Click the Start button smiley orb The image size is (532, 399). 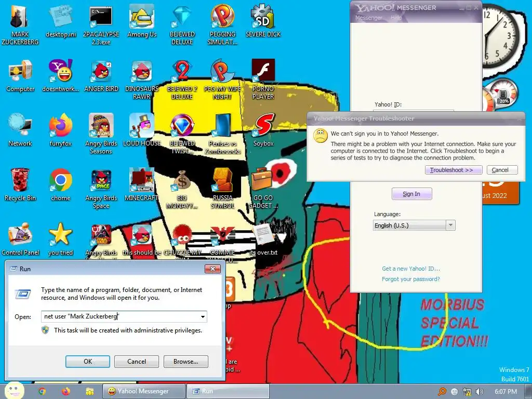pos(14,390)
